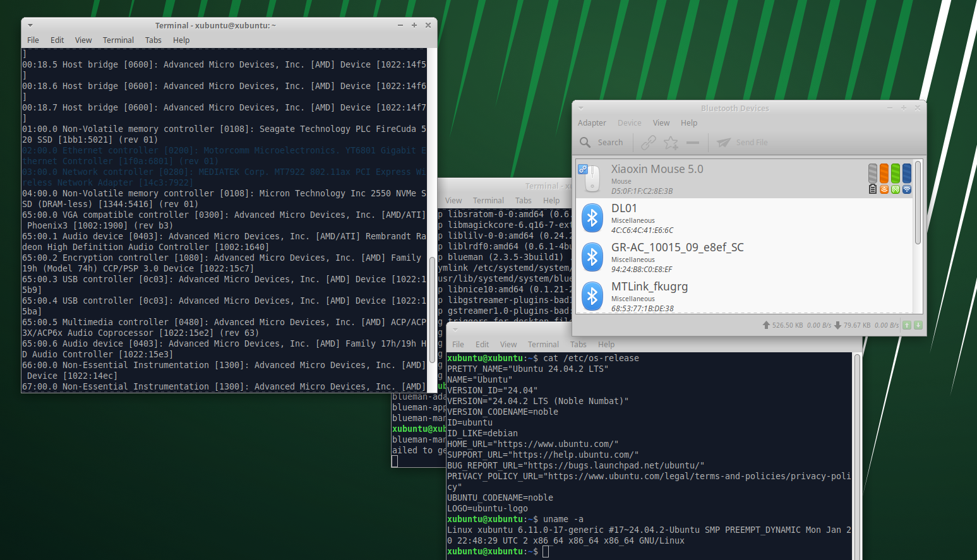Click Bluetooth icon beside GR-AC_10015_09_e8ef_SC
Screen dimensions: 977x560
pos(592,257)
